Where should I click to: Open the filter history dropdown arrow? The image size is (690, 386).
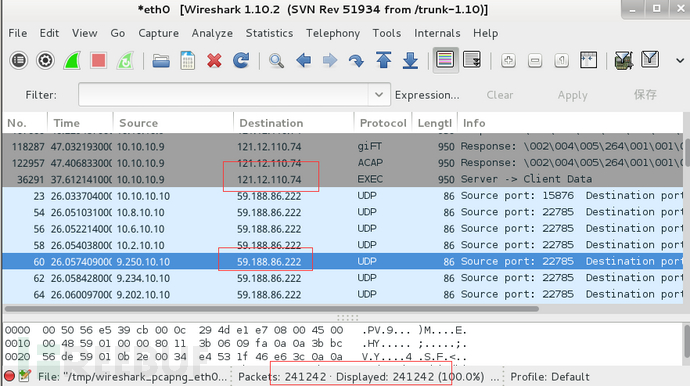click(x=379, y=95)
